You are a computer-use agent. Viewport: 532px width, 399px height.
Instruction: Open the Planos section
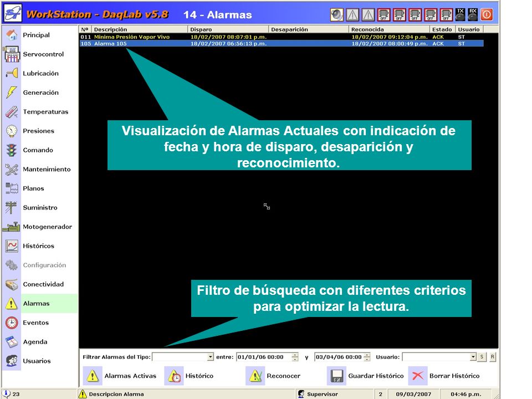tap(40, 188)
